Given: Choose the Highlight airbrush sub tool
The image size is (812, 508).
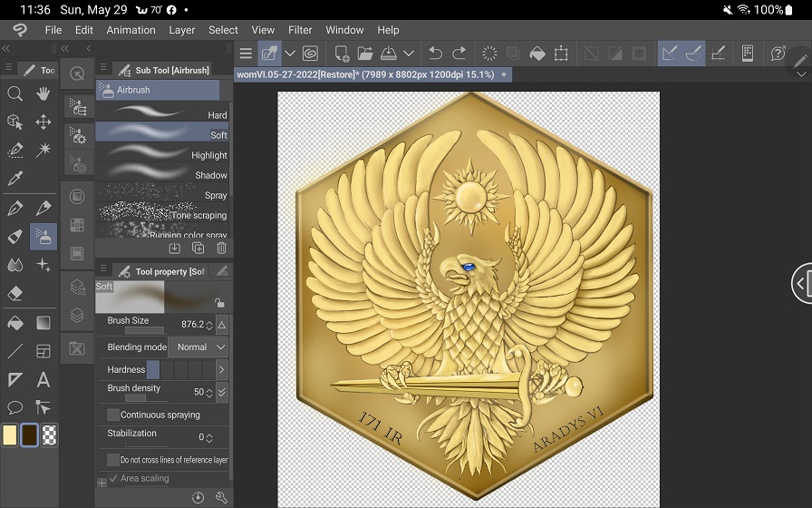Looking at the screenshot, I should click(163, 155).
